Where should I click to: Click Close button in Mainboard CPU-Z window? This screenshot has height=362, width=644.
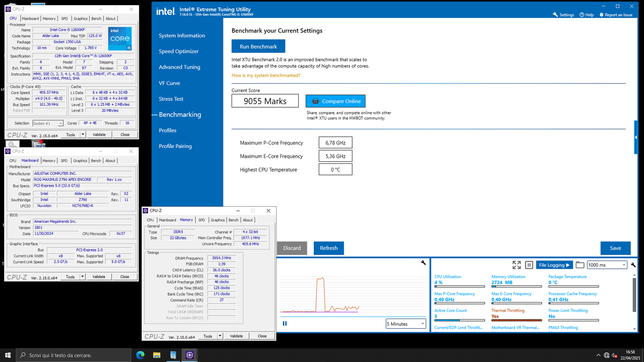(125, 277)
